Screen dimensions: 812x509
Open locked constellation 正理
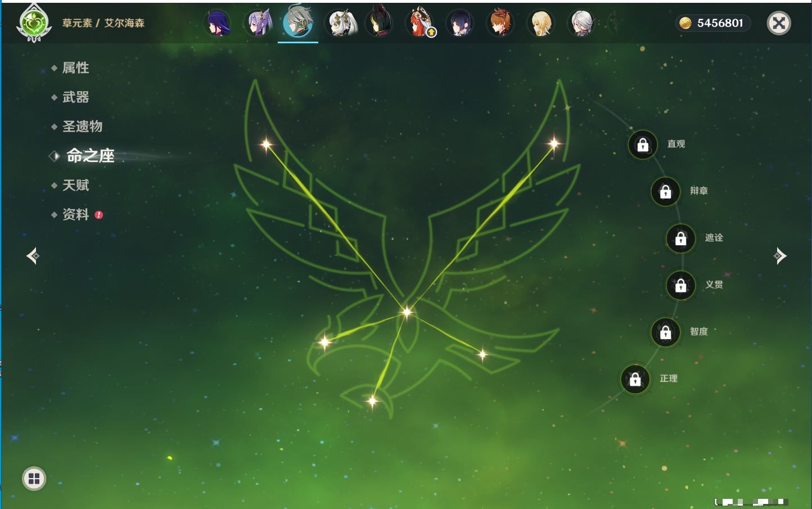point(635,379)
